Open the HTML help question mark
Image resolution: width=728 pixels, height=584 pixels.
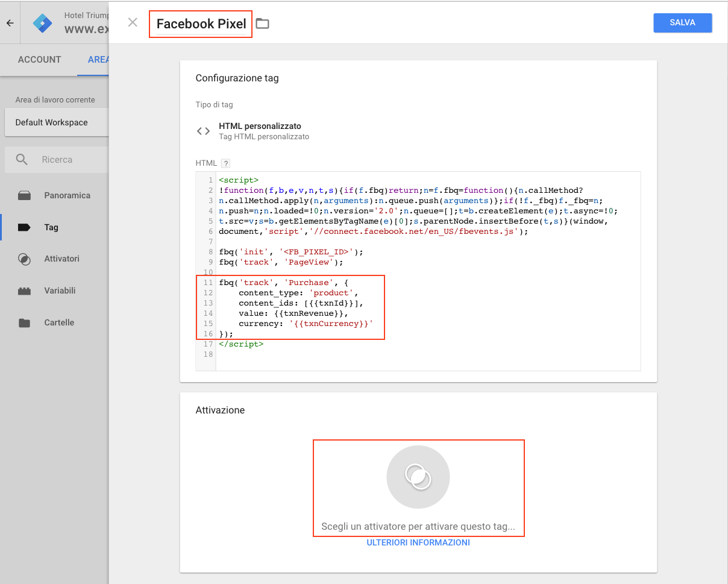[226, 163]
